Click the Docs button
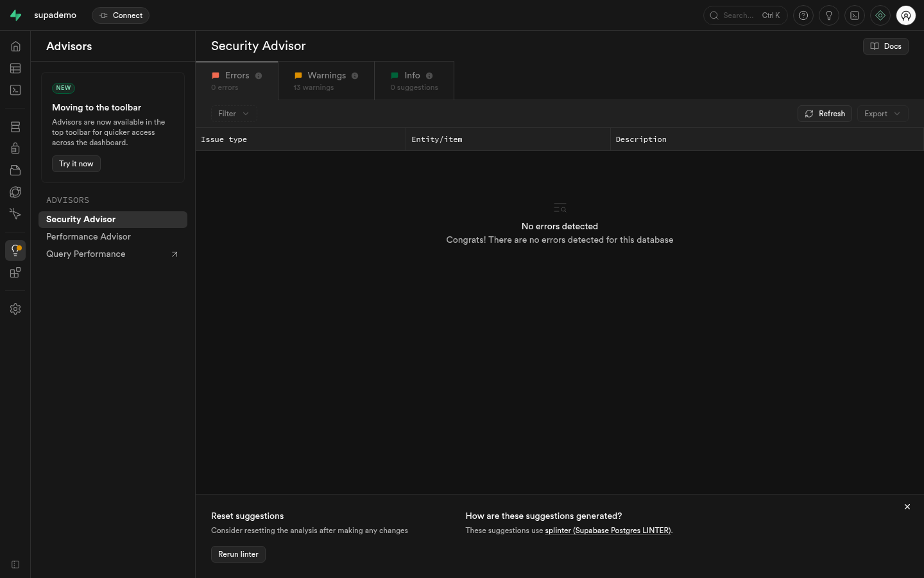Viewport: 924px width, 578px height. 886,46
